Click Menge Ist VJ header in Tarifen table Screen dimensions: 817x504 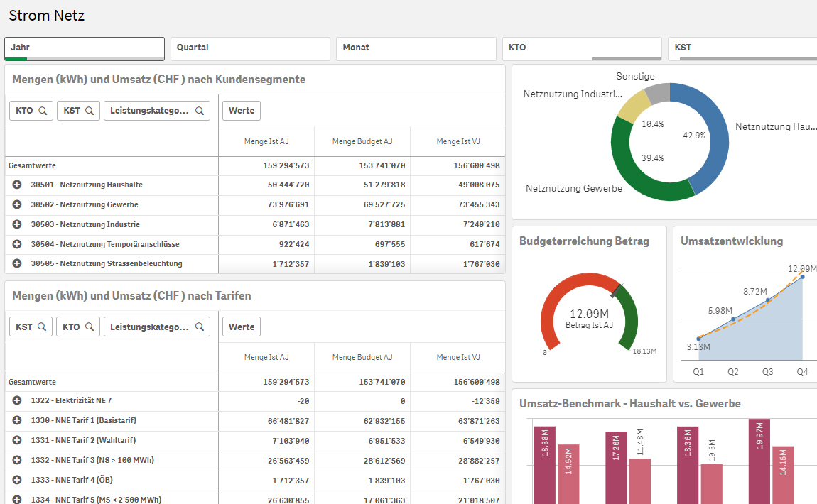tap(458, 357)
